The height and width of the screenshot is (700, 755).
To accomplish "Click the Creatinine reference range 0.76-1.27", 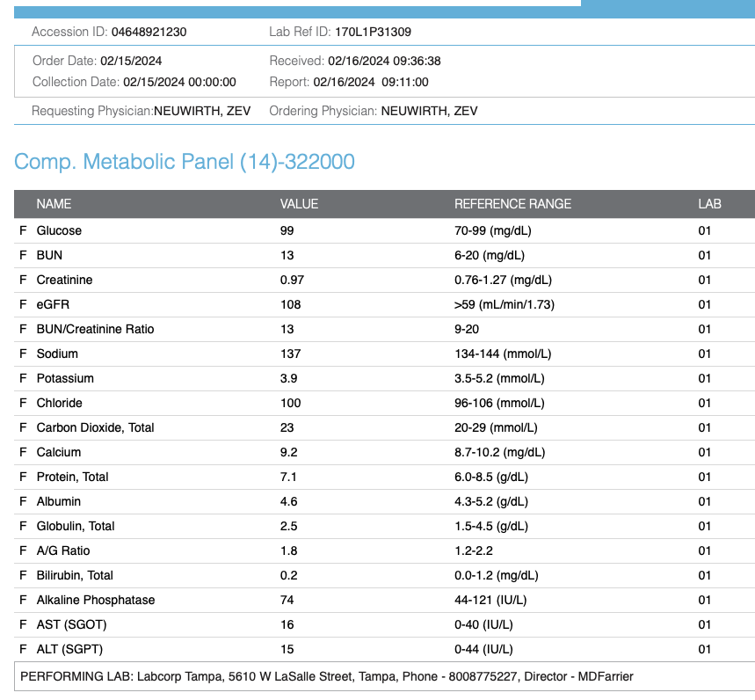I will (503, 280).
